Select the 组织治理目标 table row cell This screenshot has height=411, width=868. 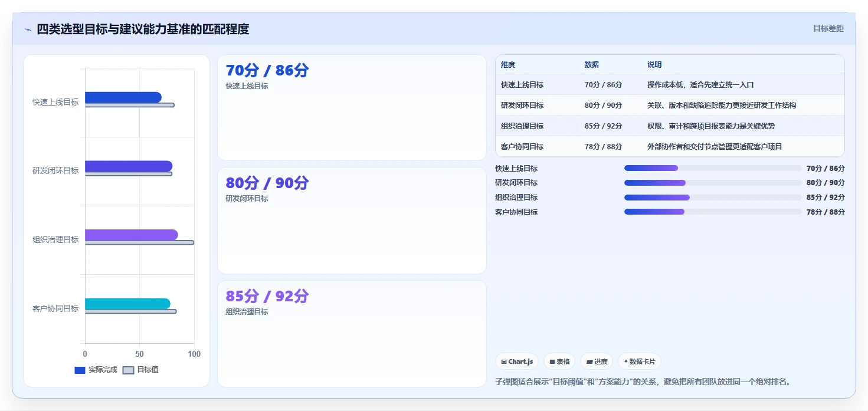tap(522, 126)
